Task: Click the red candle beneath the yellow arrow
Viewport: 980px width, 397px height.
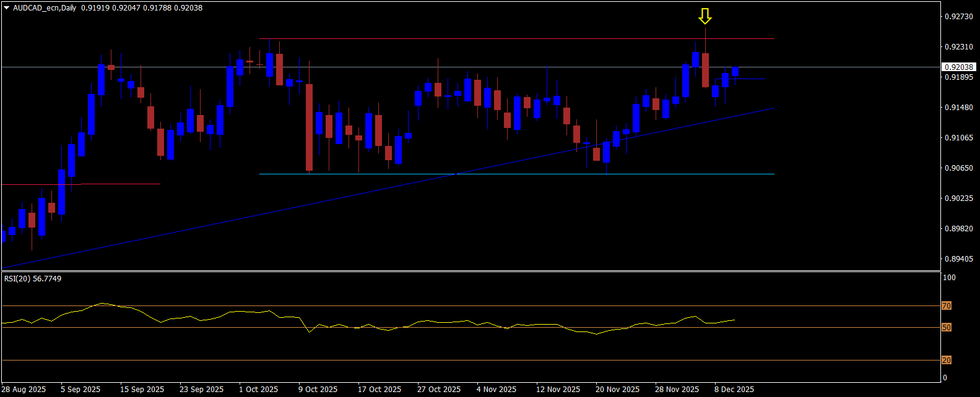Action: (x=705, y=70)
